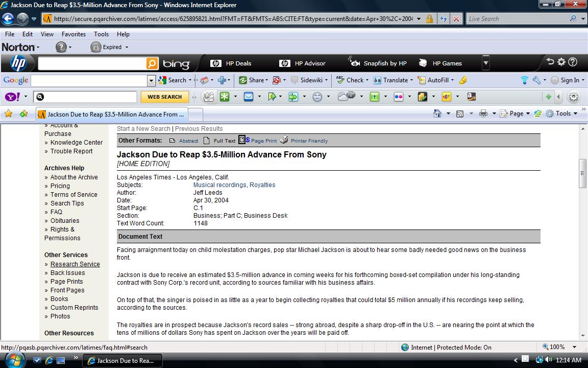This screenshot has width=588, height=368.
Task: Click the eBay icon on Yahoo toolbar
Action: pos(446,97)
